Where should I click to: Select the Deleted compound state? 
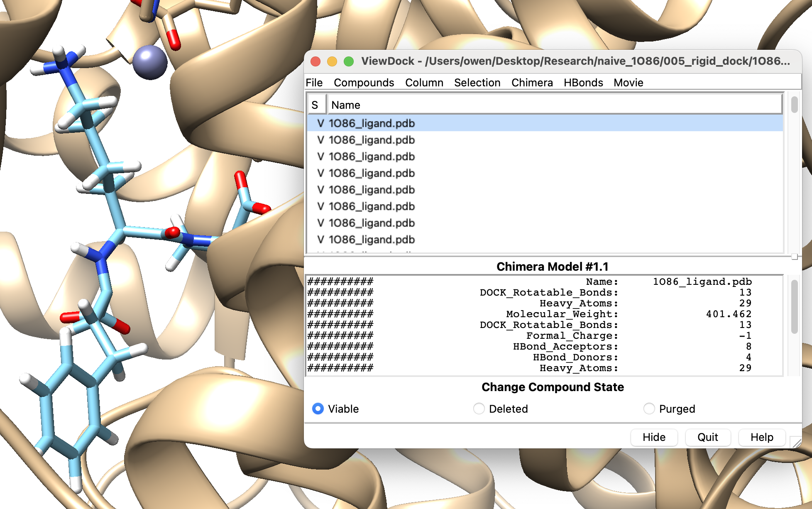479,409
